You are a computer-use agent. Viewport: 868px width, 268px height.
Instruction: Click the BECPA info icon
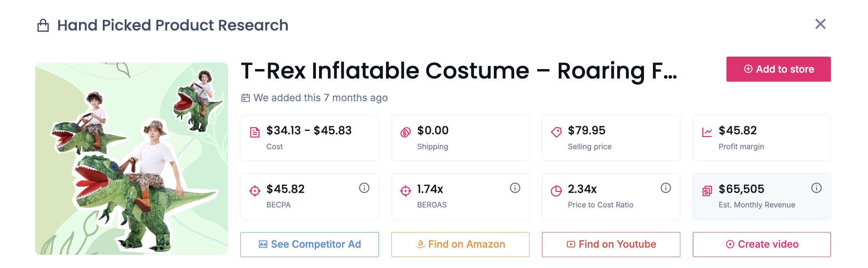[364, 188]
